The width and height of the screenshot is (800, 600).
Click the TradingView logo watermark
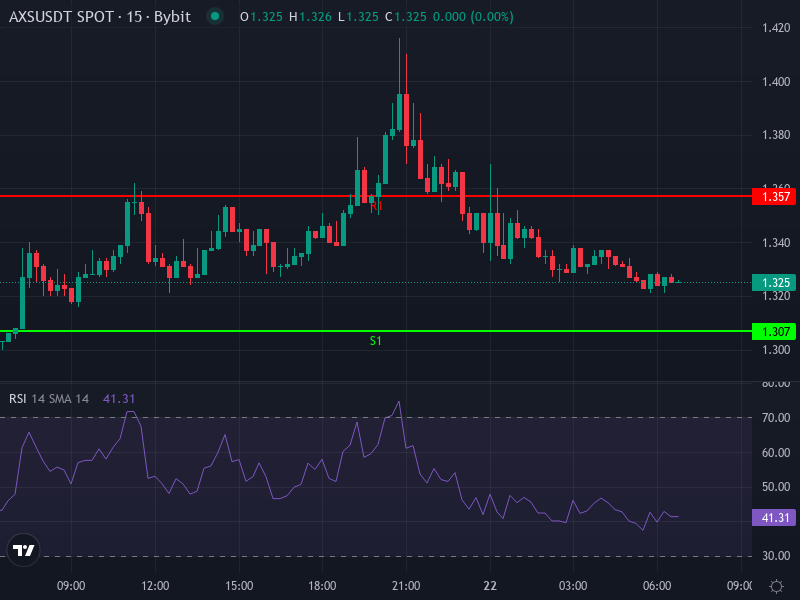tap(22, 551)
